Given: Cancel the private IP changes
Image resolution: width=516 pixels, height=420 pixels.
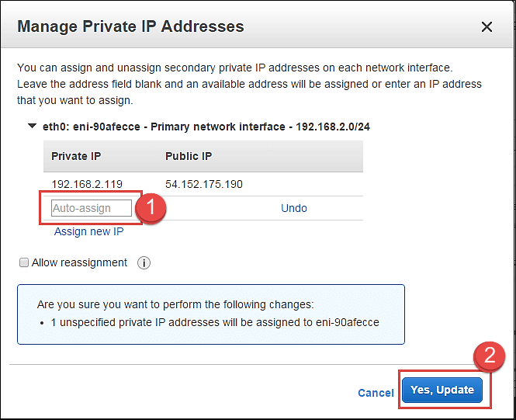Looking at the screenshot, I should click(376, 393).
